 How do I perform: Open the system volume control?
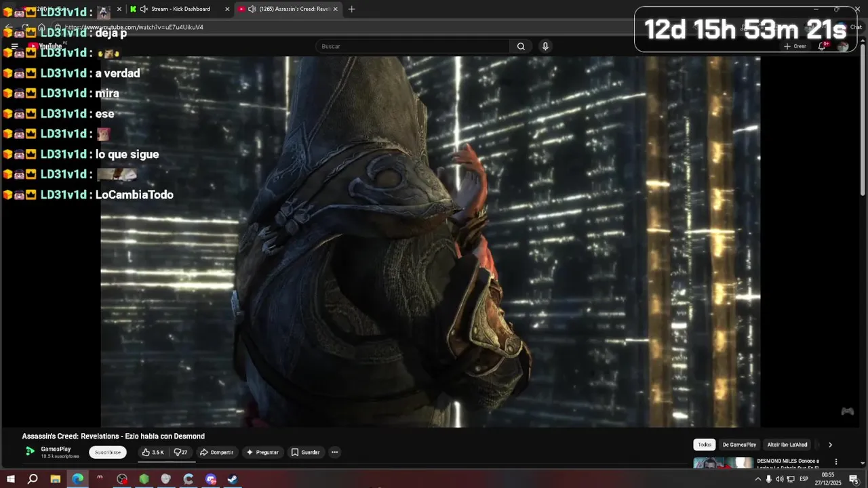click(x=779, y=479)
